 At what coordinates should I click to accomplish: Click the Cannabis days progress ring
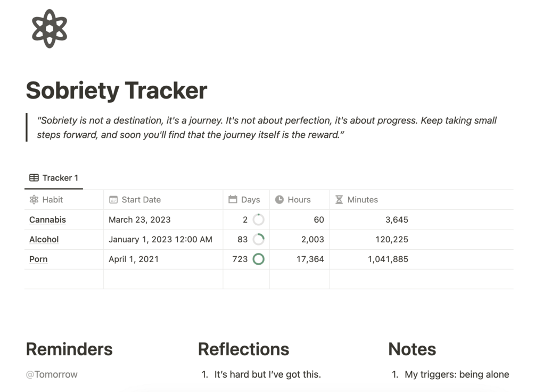pos(258,219)
